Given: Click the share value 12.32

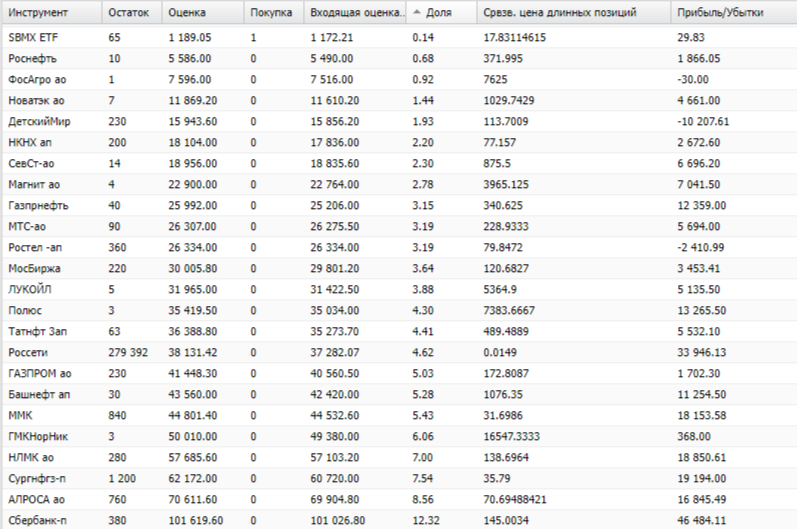Looking at the screenshot, I should point(426,520).
